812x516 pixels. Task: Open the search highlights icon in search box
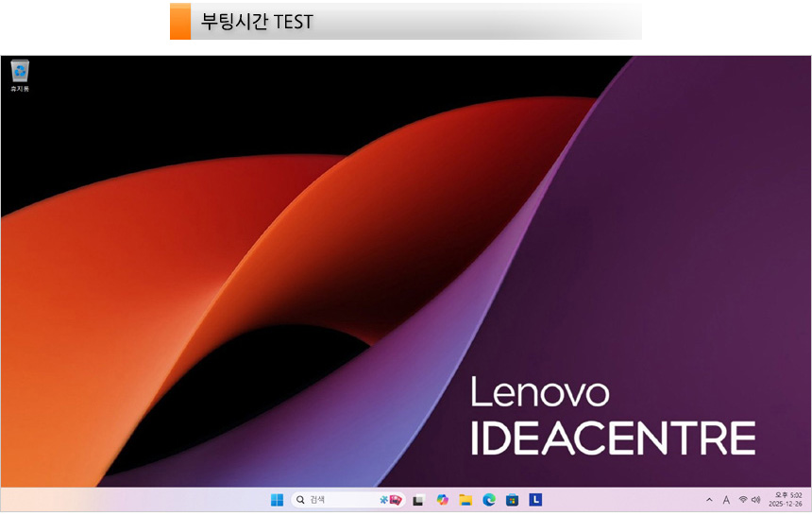[x=391, y=500]
